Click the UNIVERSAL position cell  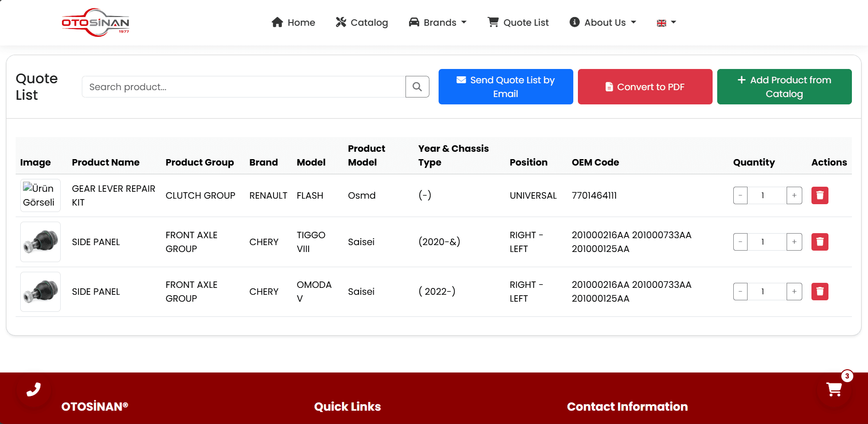(x=533, y=195)
